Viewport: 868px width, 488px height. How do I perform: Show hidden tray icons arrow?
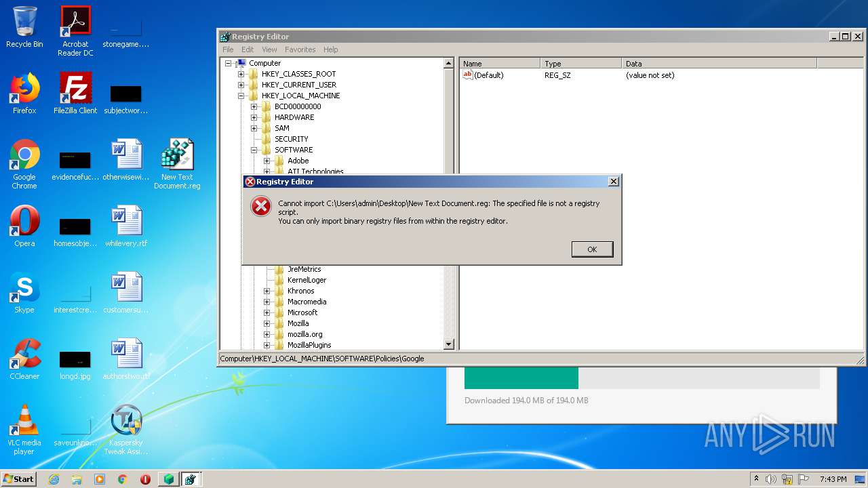point(756,479)
